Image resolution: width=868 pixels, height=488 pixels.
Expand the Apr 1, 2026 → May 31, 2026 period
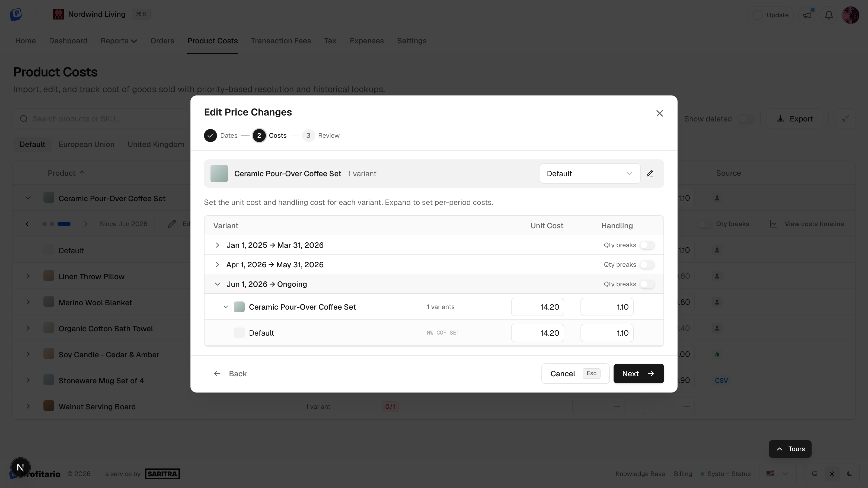[217, 265]
